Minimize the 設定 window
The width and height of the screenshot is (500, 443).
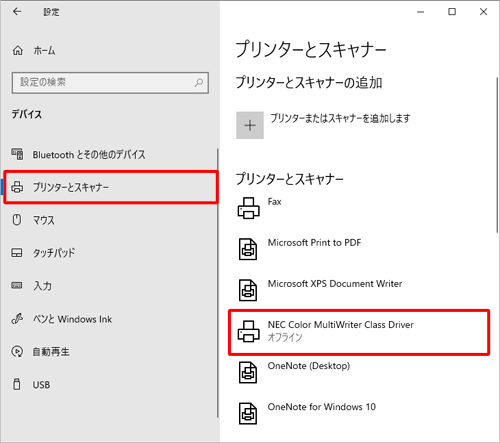coord(421,12)
